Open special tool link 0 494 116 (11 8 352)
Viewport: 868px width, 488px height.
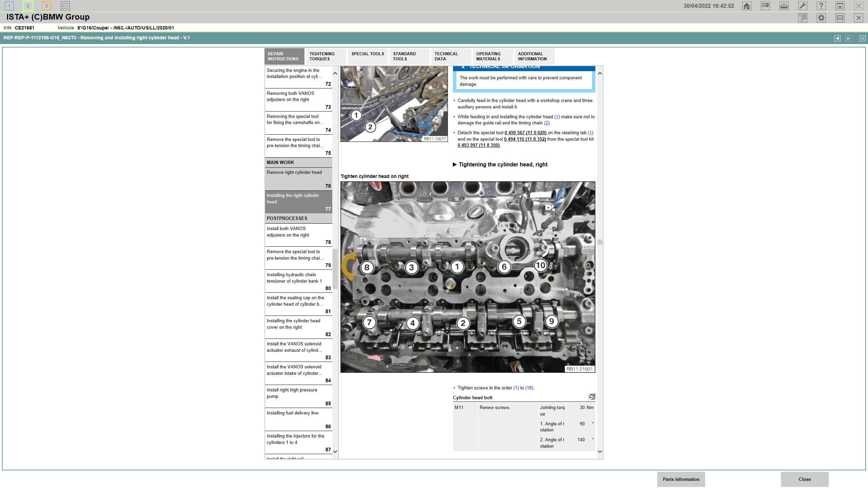525,139
